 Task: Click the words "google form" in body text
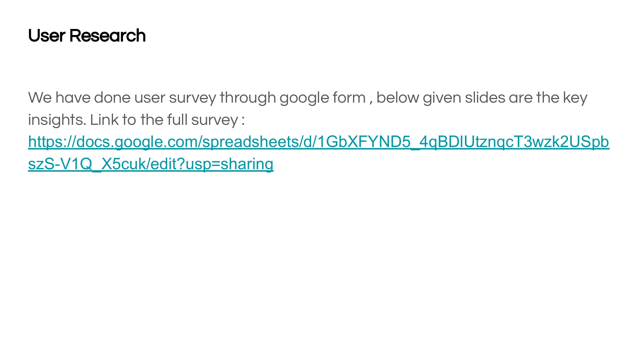pos(322,98)
